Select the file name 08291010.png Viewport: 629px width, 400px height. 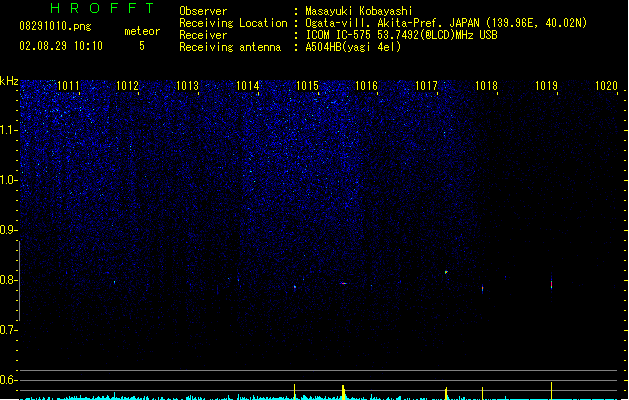pyautogui.click(x=55, y=26)
